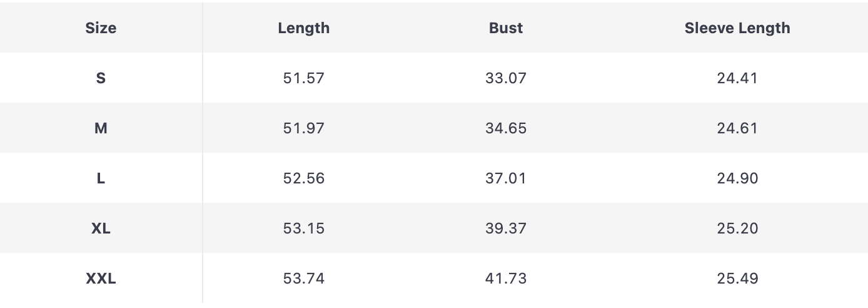
Task: Click the Sleeve Length header
Action: 737,28
